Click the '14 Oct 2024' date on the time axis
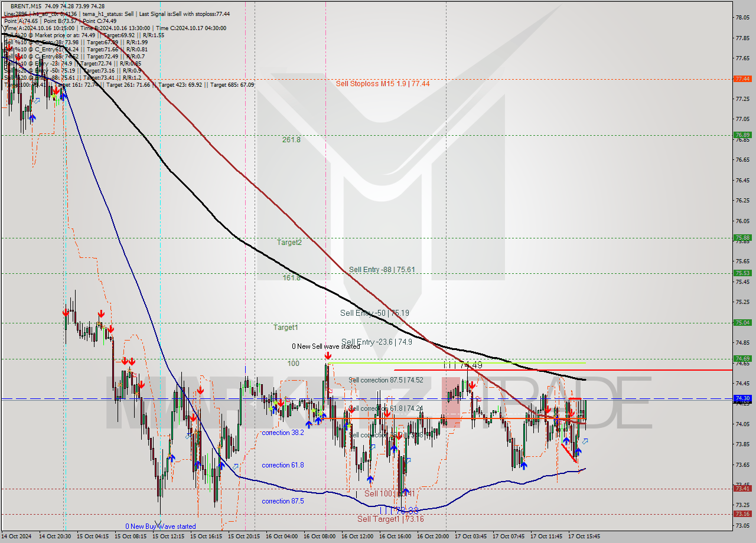The image size is (756, 543). (x=18, y=537)
